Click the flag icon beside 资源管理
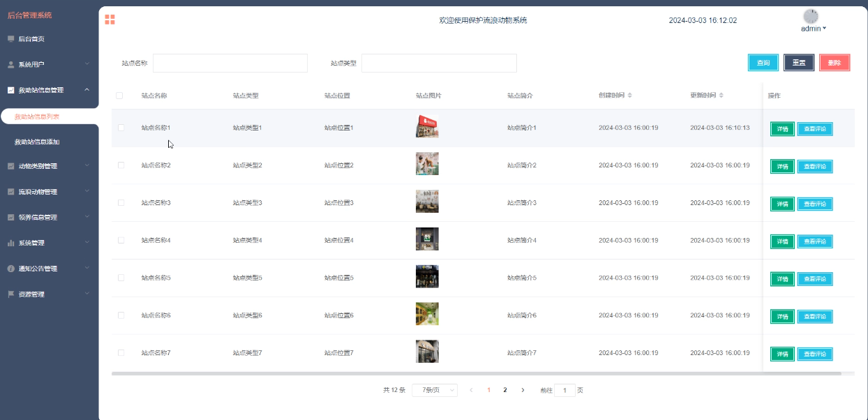The image size is (868, 420). 10,294
